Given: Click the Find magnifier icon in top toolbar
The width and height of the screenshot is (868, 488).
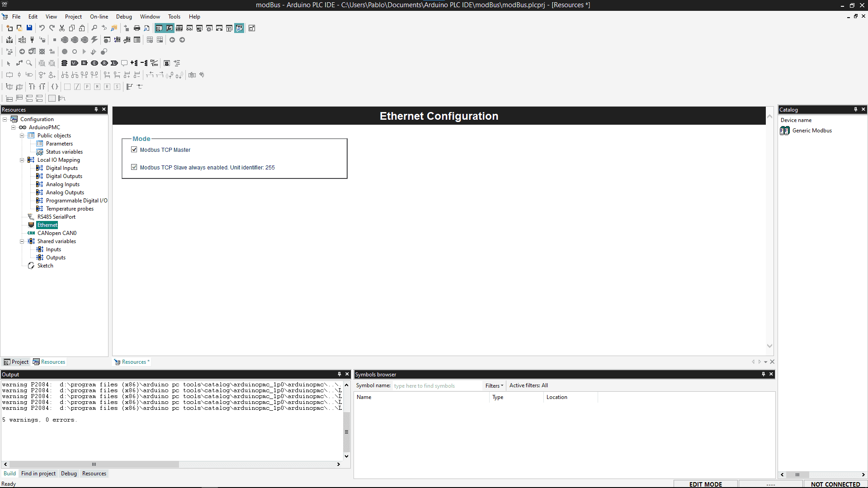Looking at the screenshot, I should [94, 28].
